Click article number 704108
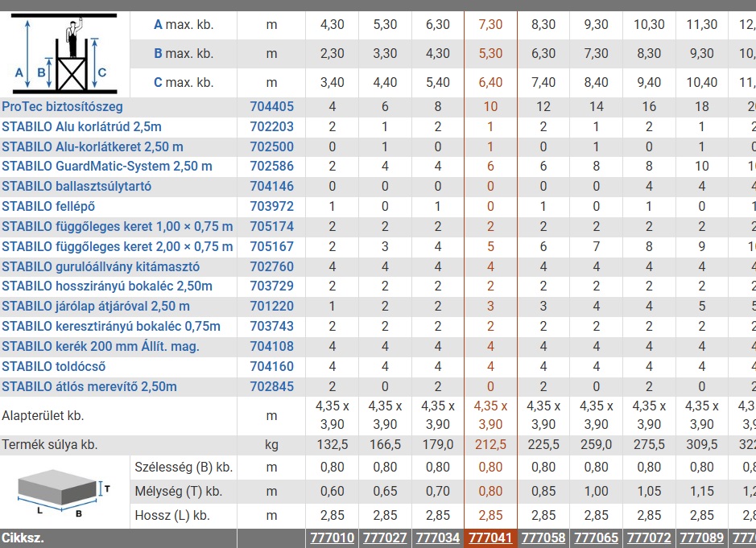The image size is (756, 548). tap(272, 347)
